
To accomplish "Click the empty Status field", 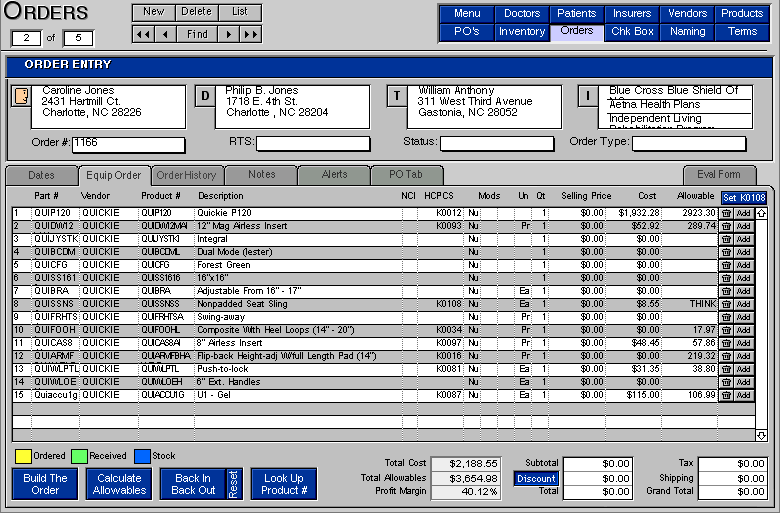I will [x=497, y=144].
